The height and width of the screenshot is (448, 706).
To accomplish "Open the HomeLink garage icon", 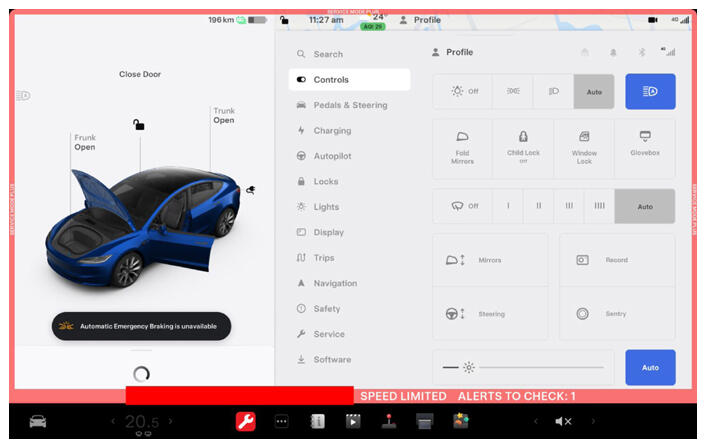I will click(584, 52).
